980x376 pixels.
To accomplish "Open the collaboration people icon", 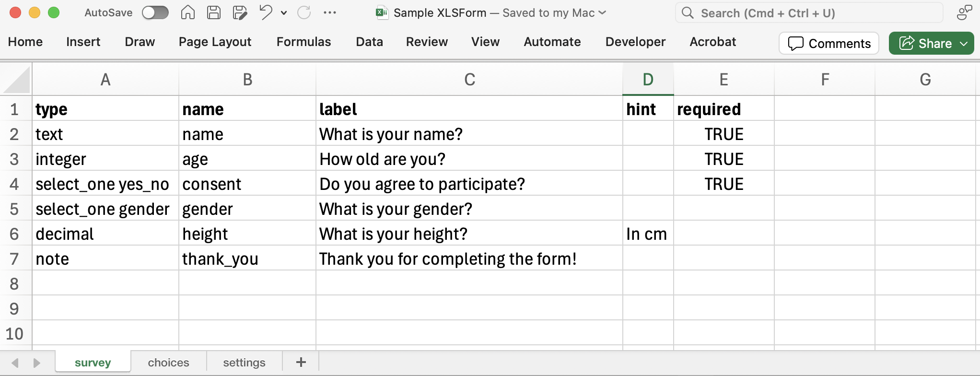I will click(x=964, y=12).
